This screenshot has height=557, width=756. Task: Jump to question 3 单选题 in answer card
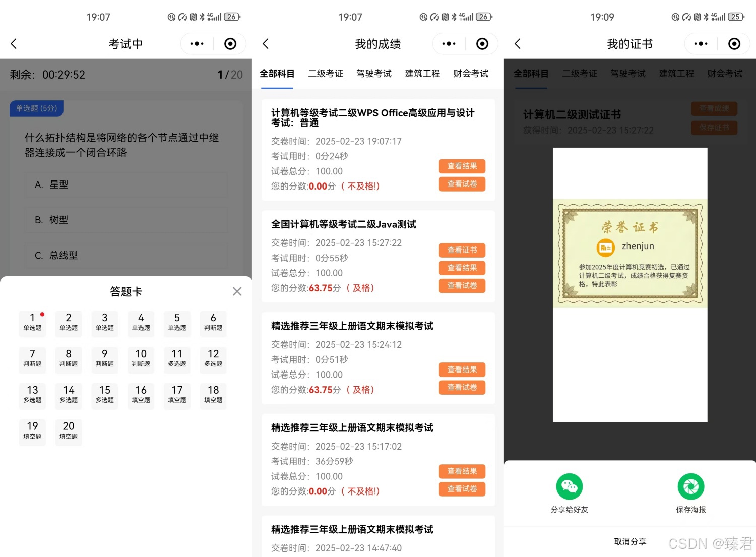[x=105, y=324]
